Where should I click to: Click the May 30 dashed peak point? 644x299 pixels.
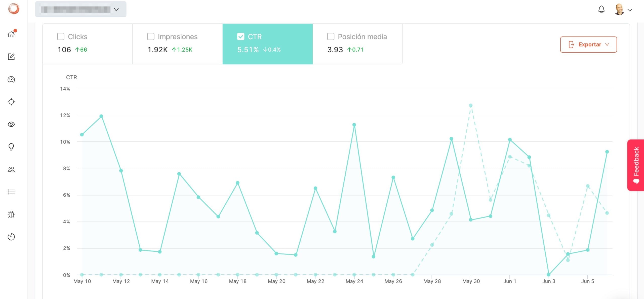pyautogui.click(x=470, y=105)
